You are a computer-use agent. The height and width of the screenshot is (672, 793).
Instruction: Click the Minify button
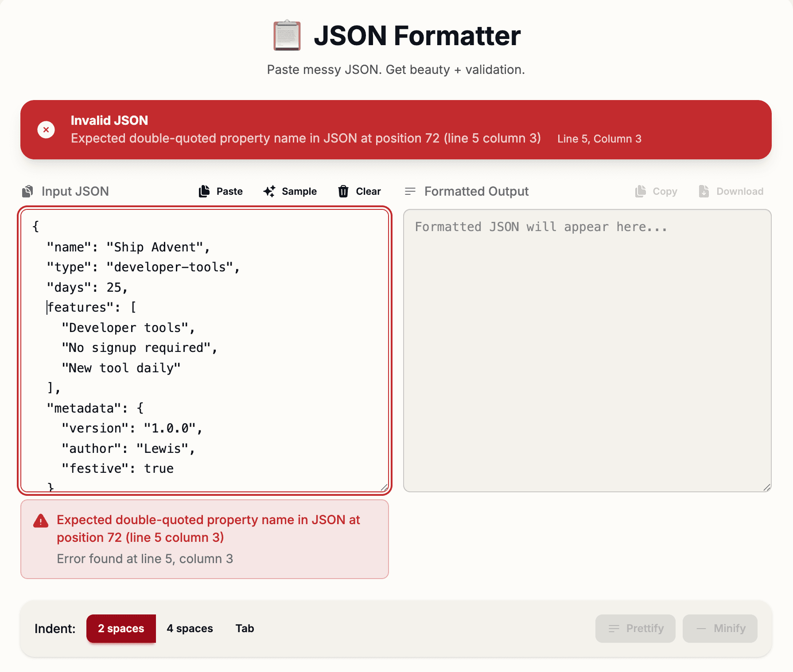click(x=720, y=628)
